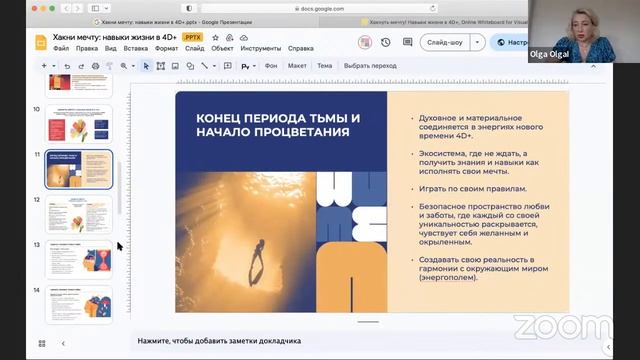Open the comments history icon
Image resolution: width=640 pixels, height=360 pixels.
407,42
